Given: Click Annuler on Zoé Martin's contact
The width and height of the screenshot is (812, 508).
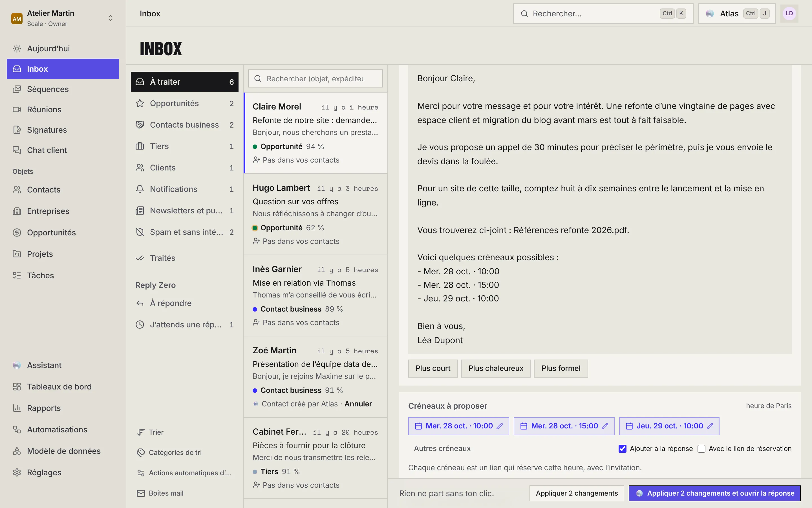Looking at the screenshot, I should (x=358, y=404).
